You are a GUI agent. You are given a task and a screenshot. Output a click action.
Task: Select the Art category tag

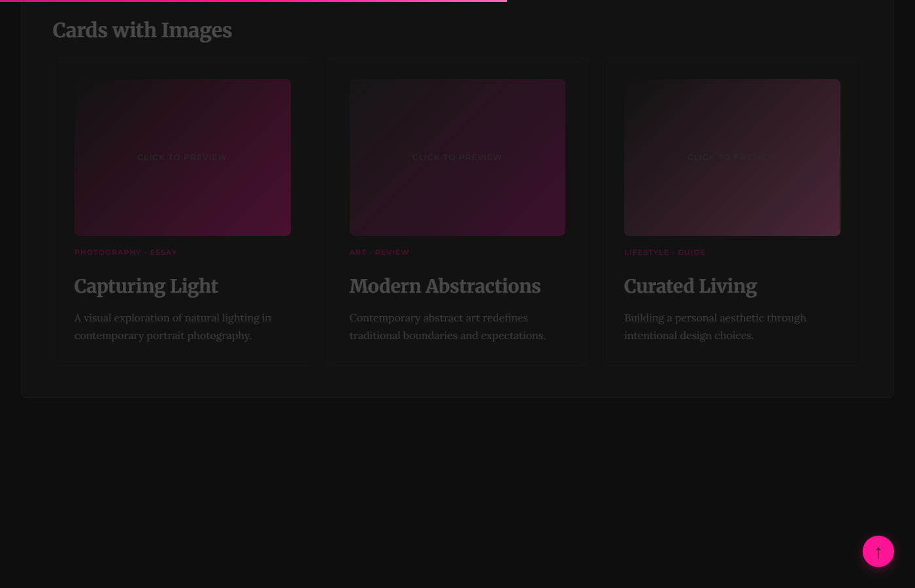tap(358, 252)
